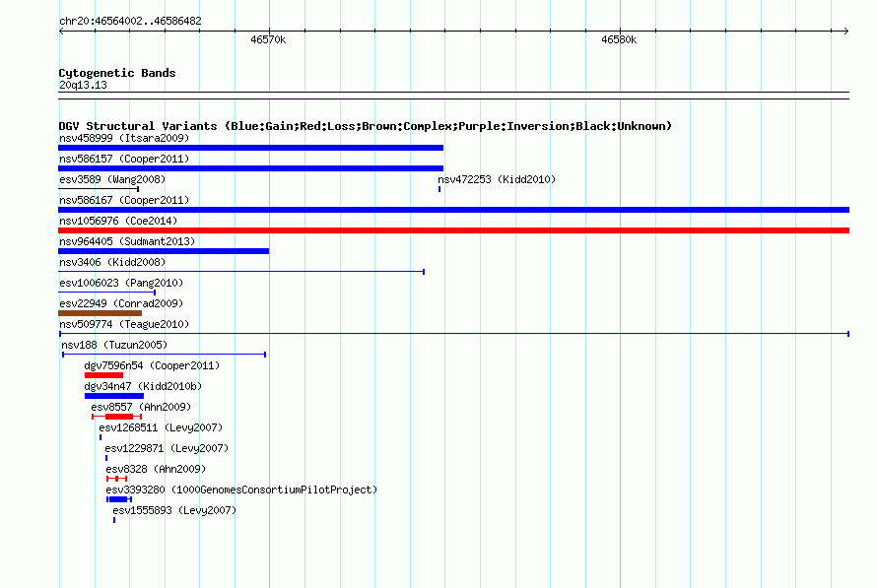The width and height of the screenshot is (877, 588).
Task: Click the esv8557 (Ahn2009) label
Action: coord(141,407)
